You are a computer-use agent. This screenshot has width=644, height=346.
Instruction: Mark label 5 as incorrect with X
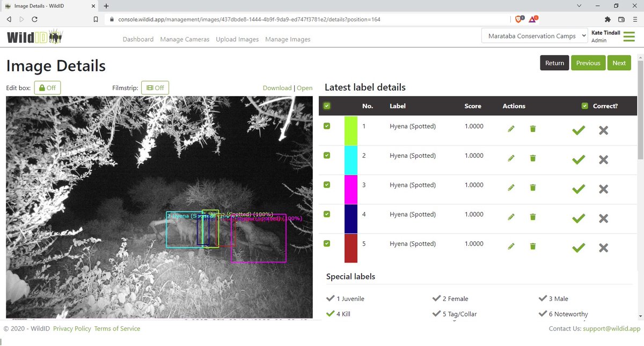point(604,248)
